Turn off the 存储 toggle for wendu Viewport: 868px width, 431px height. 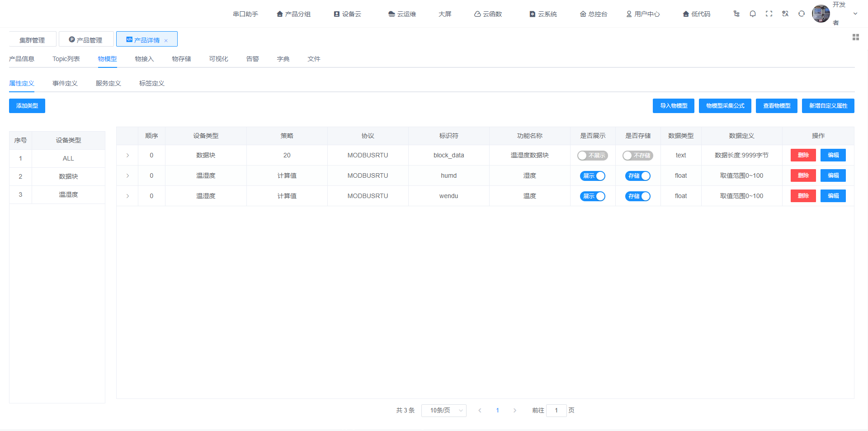(x=637, y=196)
